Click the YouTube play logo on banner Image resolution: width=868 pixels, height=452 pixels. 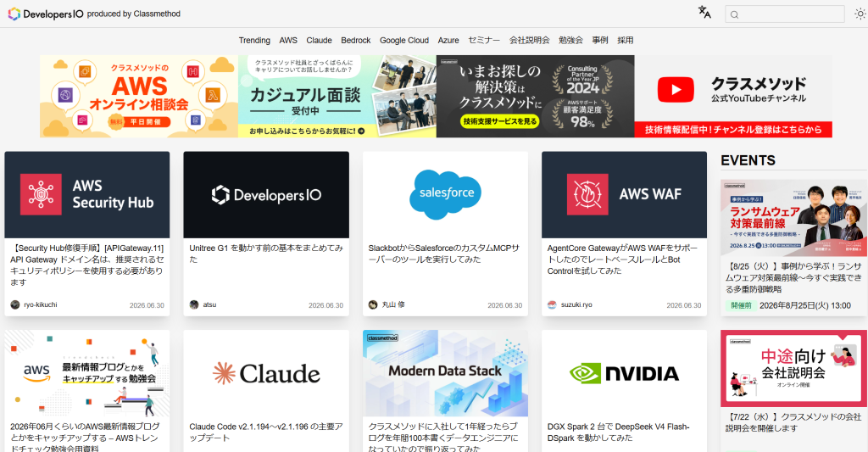tap(676, 90)
